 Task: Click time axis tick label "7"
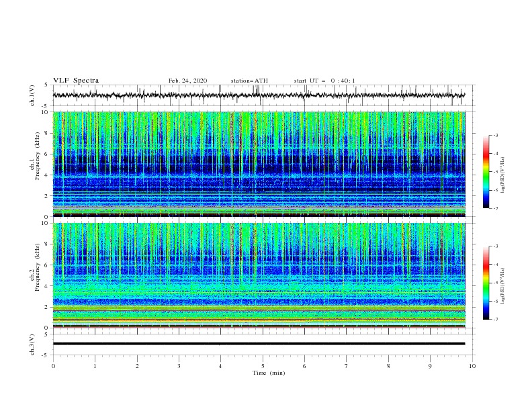click(x=347, y=366)
